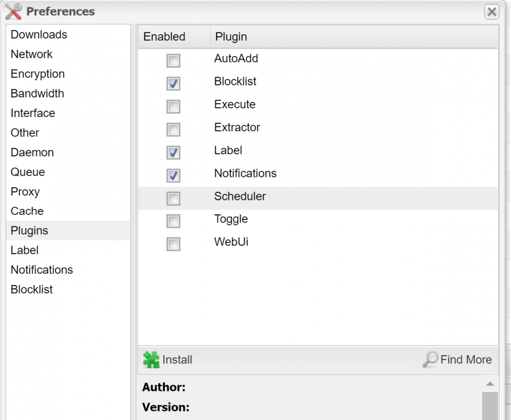Switch to Queue settings
The width and height of the screenshot is (511, 420).
68,172
